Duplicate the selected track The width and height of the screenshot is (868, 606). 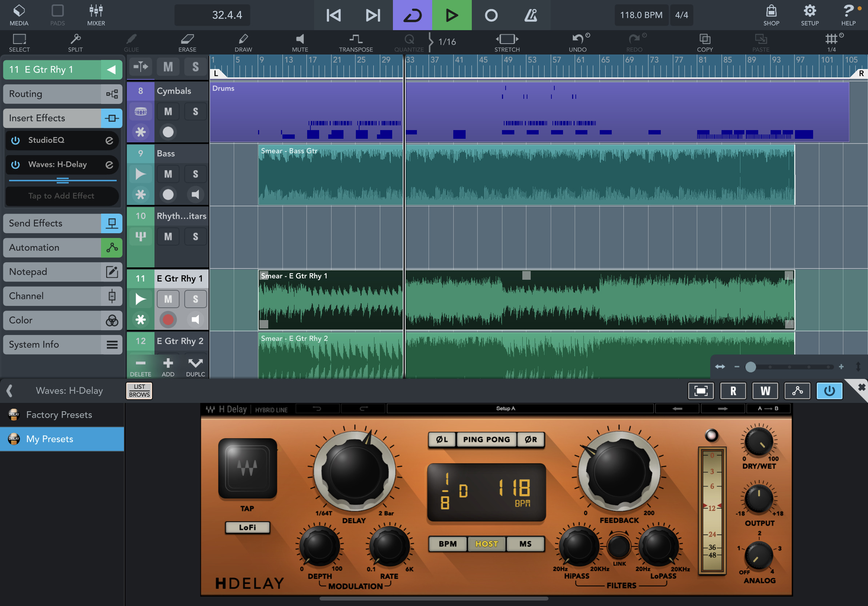click(196, 367)
